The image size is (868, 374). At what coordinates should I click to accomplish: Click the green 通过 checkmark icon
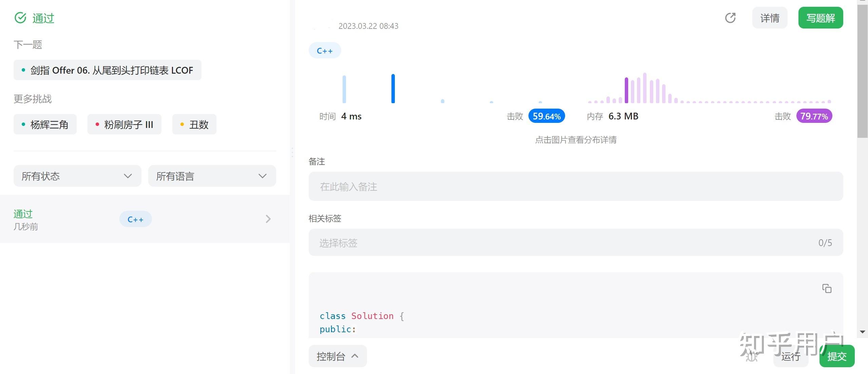[x=20, y=18]
